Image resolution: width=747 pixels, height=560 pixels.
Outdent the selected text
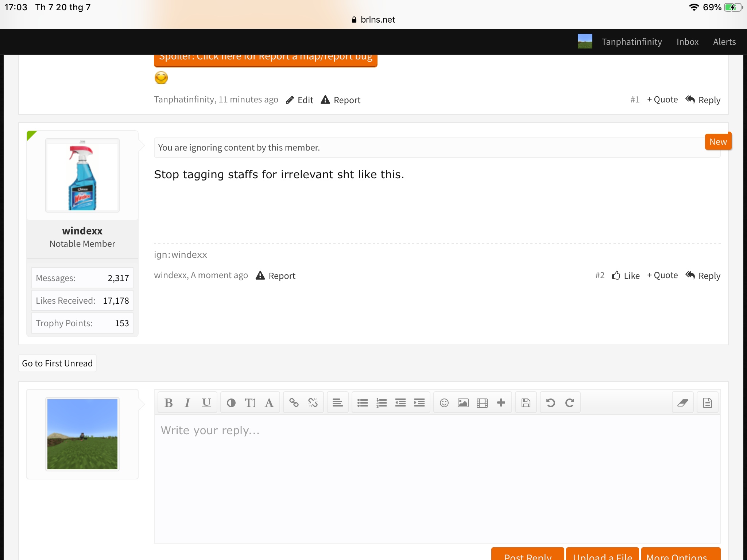(x=400, y=402)
